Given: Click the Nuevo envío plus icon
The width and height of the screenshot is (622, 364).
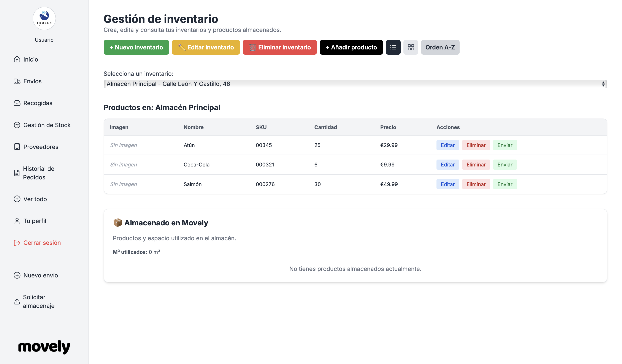Looking at the screenshot, I should pyautogui.click(x=17, y=275).
